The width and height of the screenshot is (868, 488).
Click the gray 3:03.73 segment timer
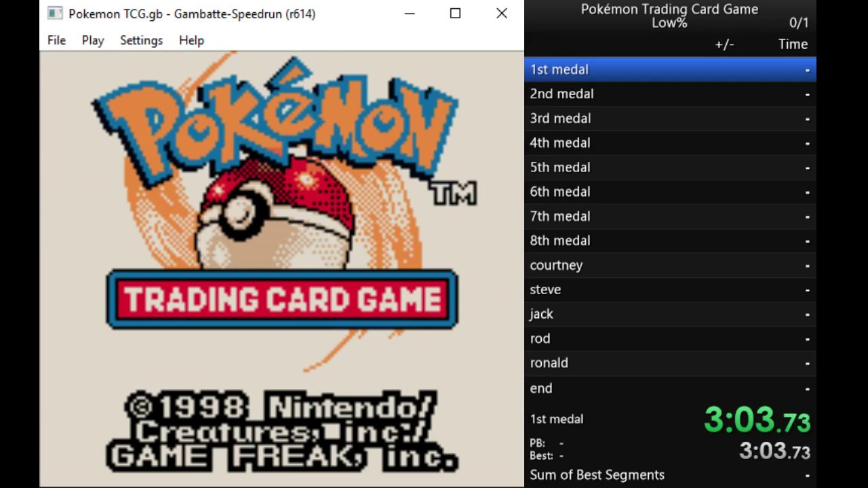tap(774, 451)
